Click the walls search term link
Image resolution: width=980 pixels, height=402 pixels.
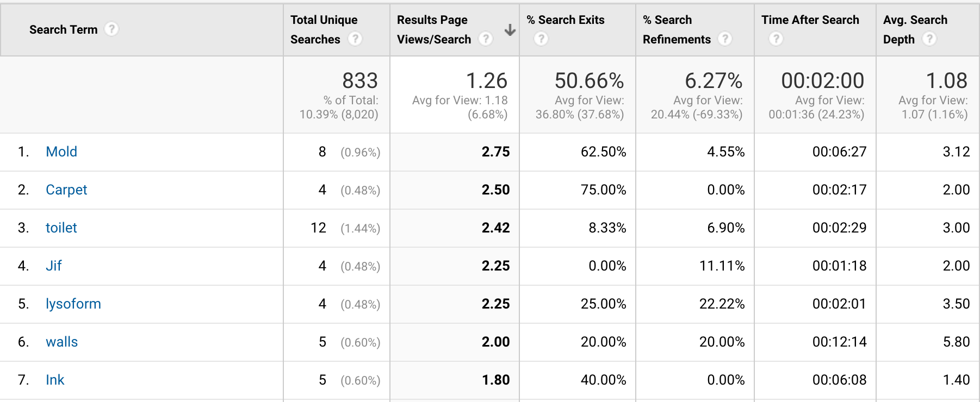point(62,342)
